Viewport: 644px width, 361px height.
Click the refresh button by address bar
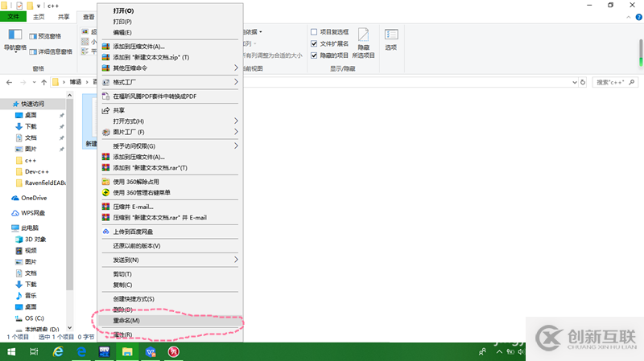click(583, 83)
